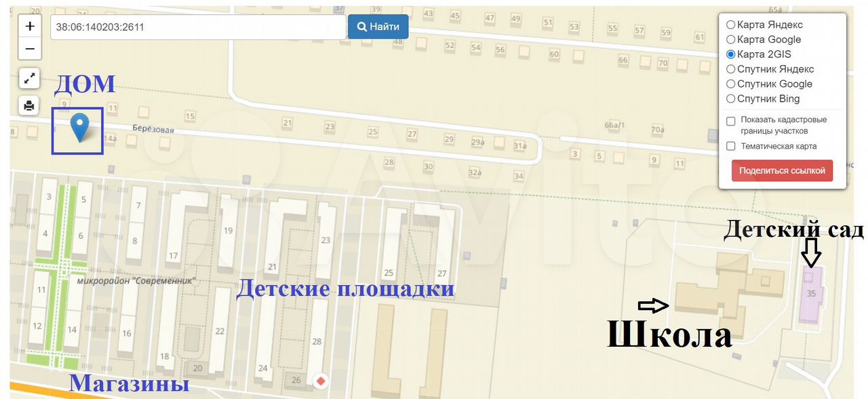Select Карта 2GIS radio option
Image resolution: width=868 pixels, height=399 pixels.
coord(731,54)
